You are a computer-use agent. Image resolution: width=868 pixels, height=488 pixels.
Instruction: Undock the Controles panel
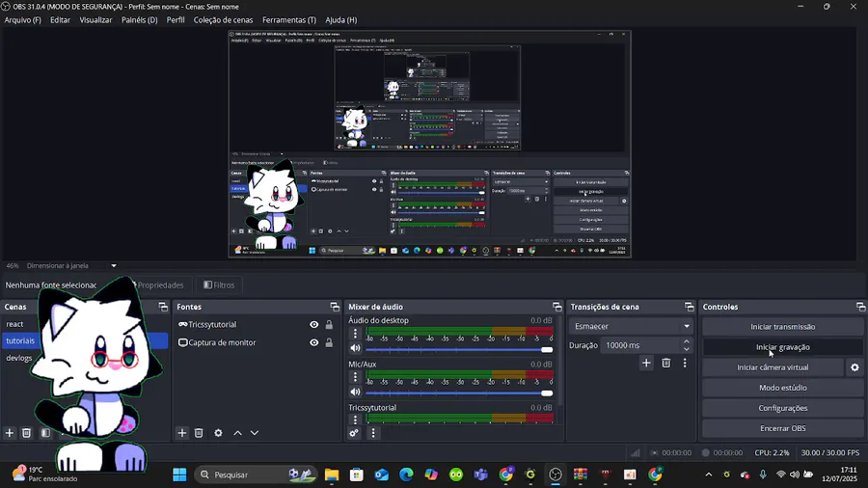861,307
